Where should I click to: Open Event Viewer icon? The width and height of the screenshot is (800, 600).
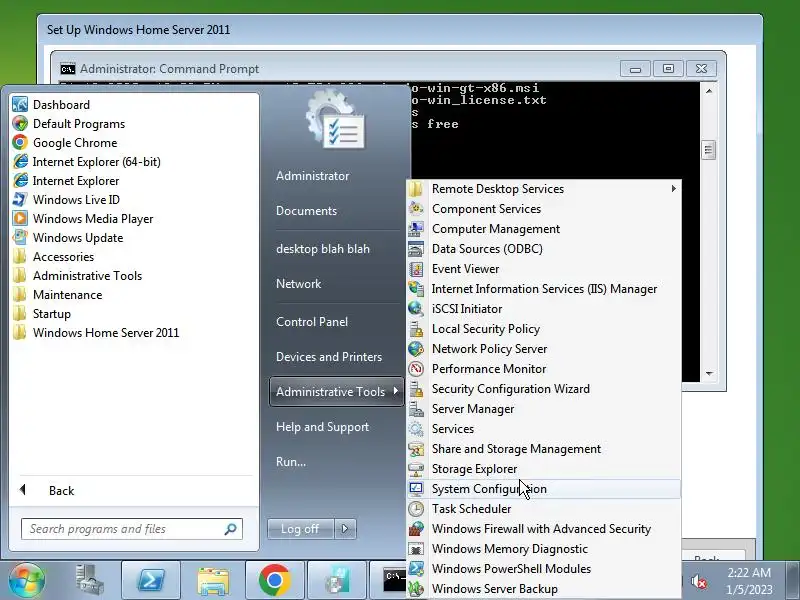coord(416,268)
